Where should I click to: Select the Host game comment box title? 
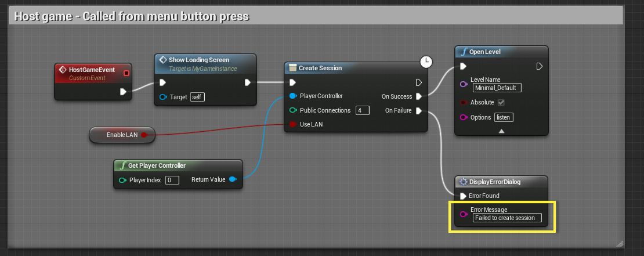click(132, 16)
